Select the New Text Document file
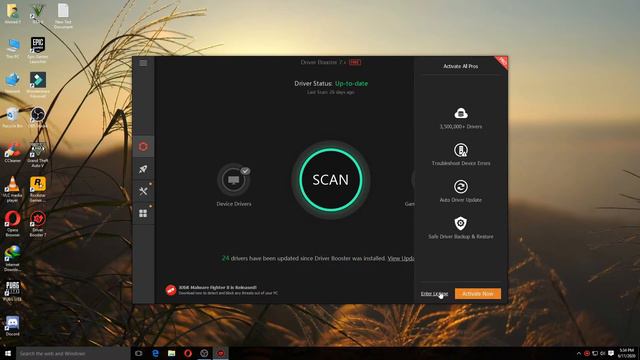 [x=63, y=16]
